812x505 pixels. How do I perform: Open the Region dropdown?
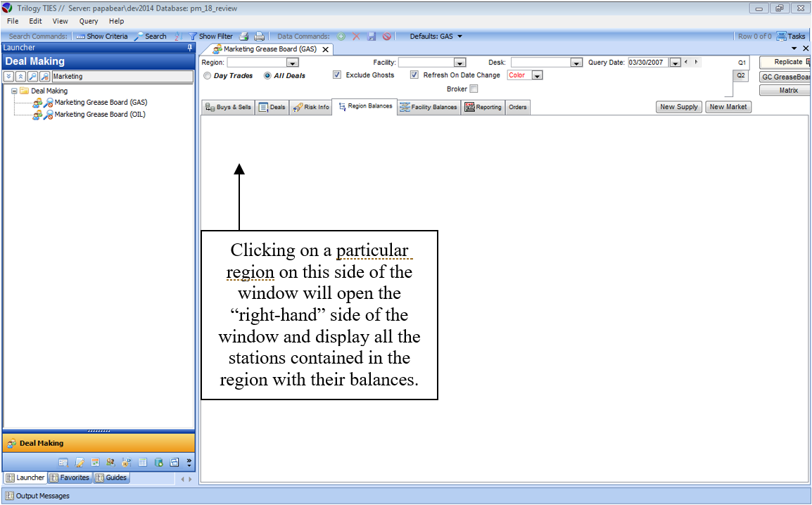(292, 63)
